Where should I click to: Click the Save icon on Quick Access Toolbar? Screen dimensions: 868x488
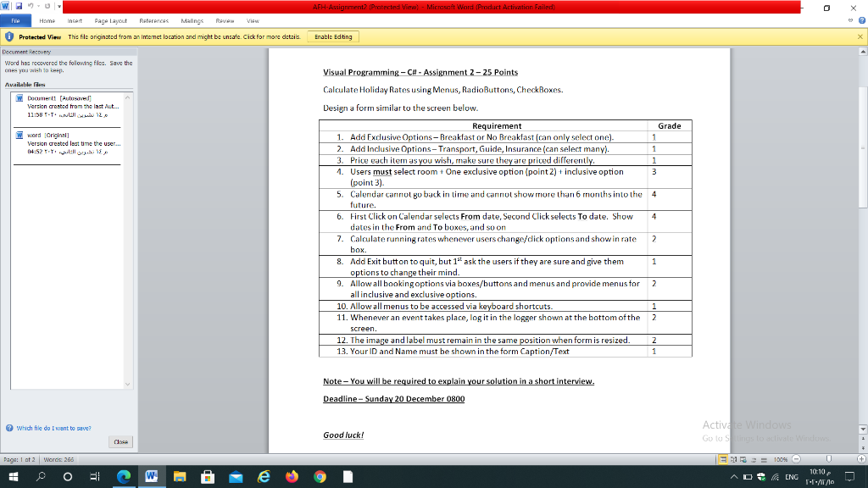[18, 6]
